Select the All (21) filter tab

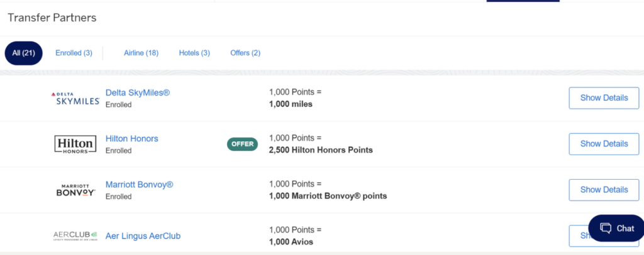click(23, 53)
